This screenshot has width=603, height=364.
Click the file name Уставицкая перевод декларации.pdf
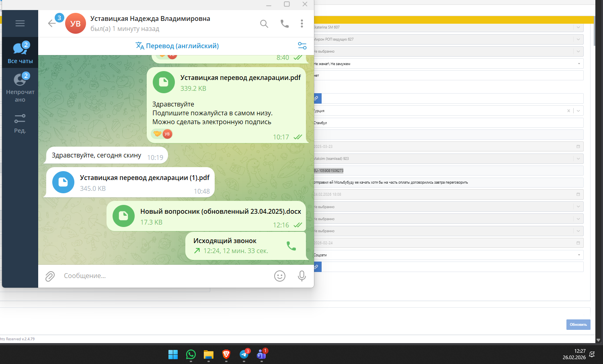(x=240, y=78)
